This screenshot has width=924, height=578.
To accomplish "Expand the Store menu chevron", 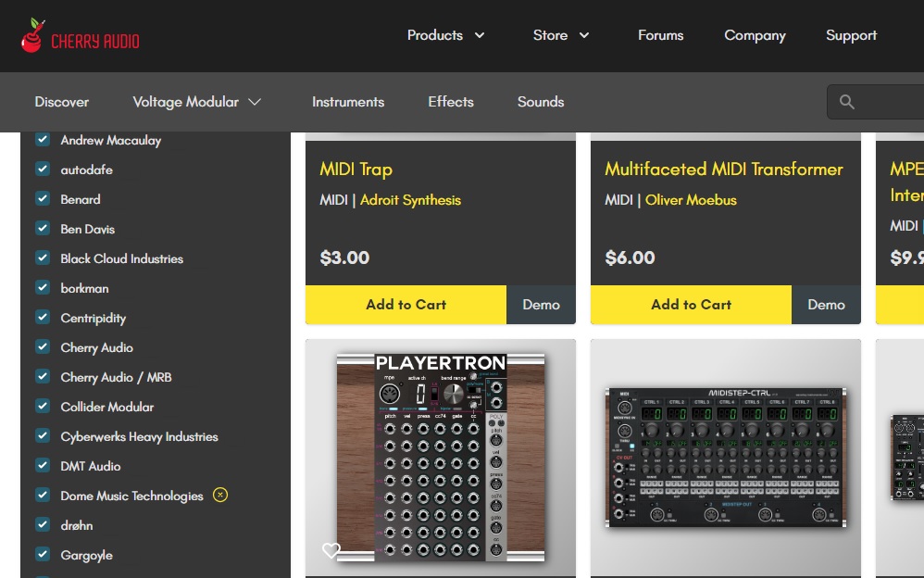I will point(584,35).
